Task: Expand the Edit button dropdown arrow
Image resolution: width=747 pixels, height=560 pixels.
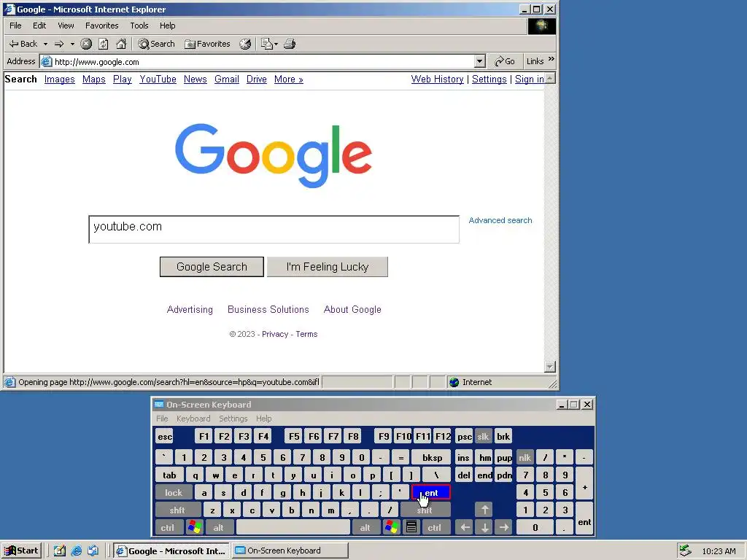Action: pyautogui.click(x=276, y=44)
